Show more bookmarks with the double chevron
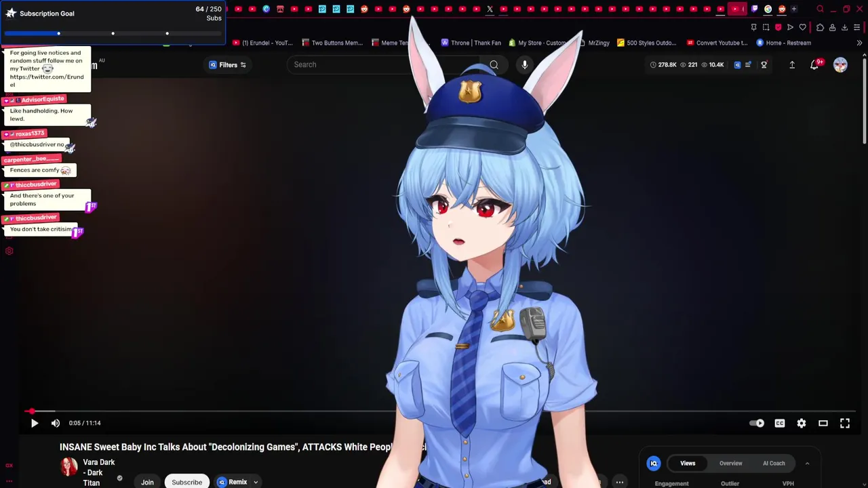This screenshot has height=488, width=868. click(x=859, y=43)
